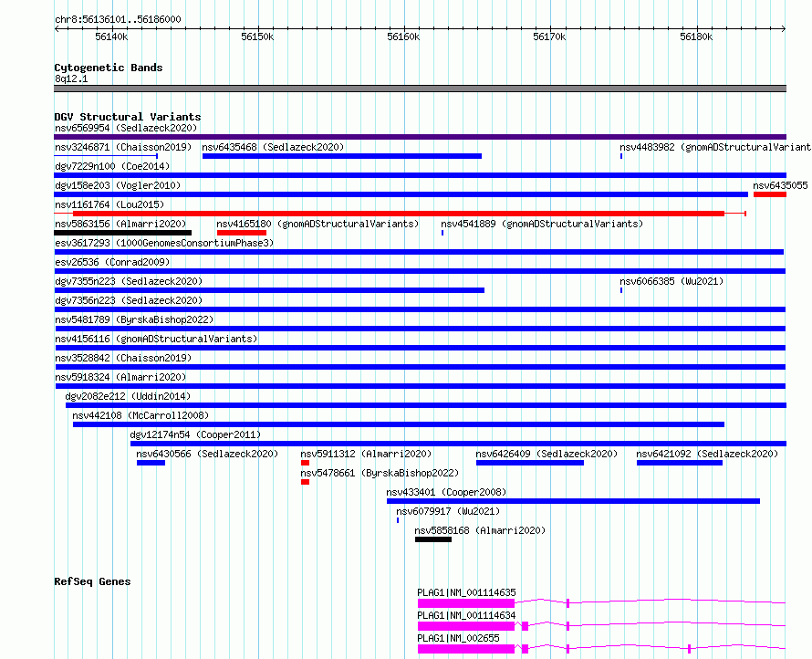
Task: Select the red nsv4165180 variant bar
Action: click(242, 233)
